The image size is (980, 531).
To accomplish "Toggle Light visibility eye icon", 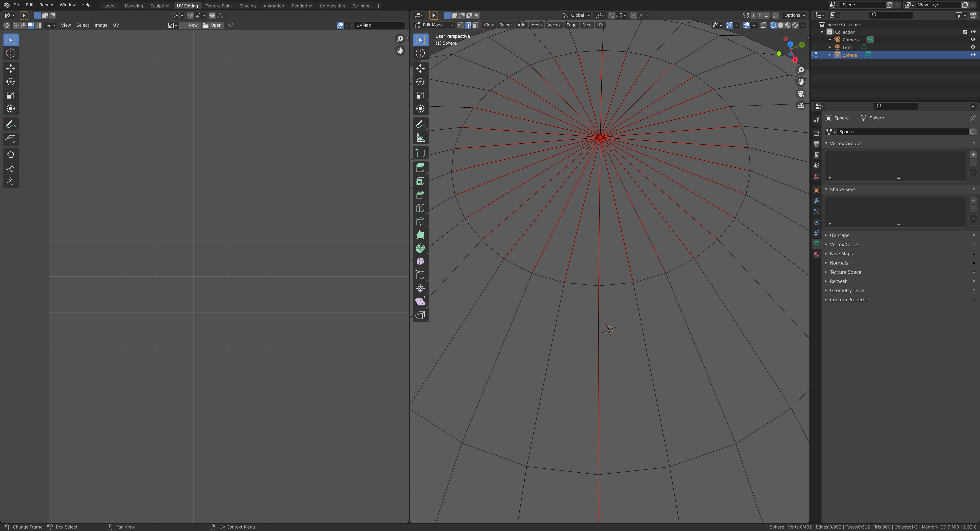I will pos(973,47).
